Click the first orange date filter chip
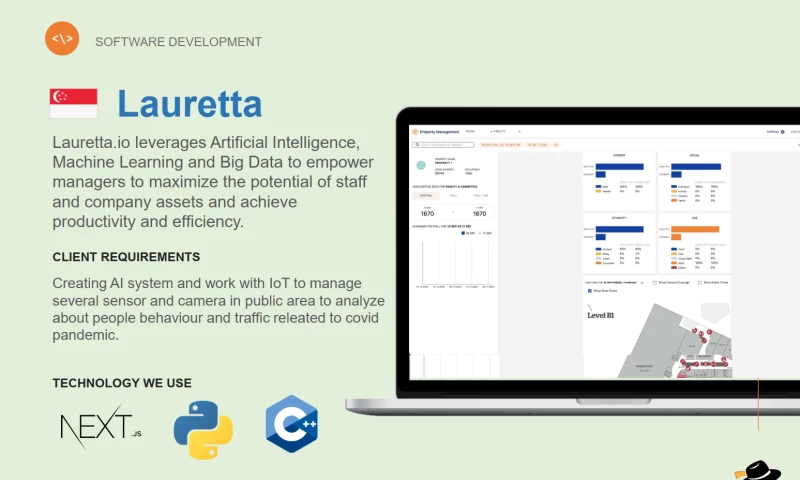Image resolution: width=800 pixels, height=480 pixels. tap(496, 145)
